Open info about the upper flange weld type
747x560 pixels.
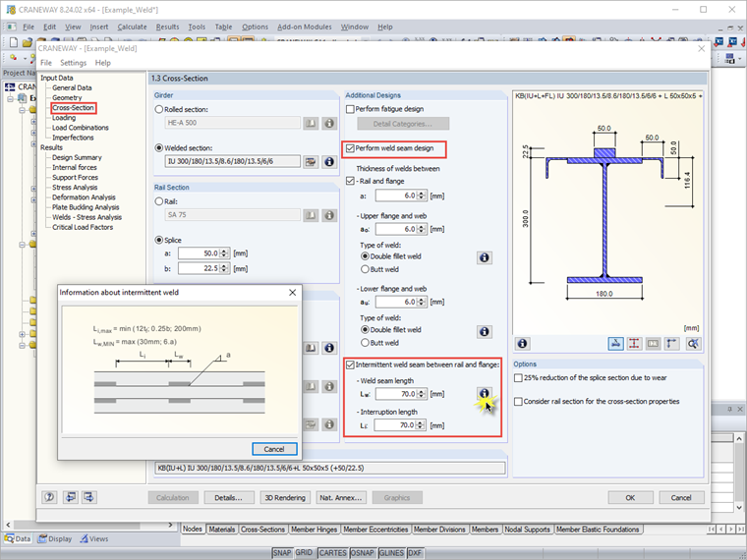484,257
